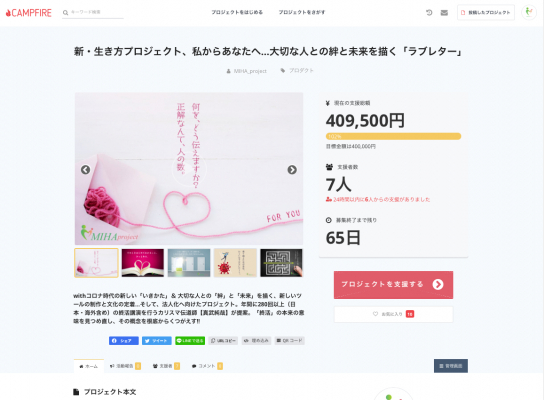Open the user avatar profile icon
The width and height of the screenshot is (544, 400).
(529, 12)
